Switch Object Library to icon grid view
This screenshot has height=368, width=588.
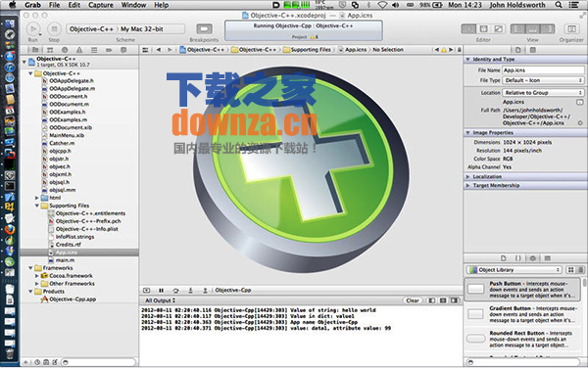tap(570, 270)
